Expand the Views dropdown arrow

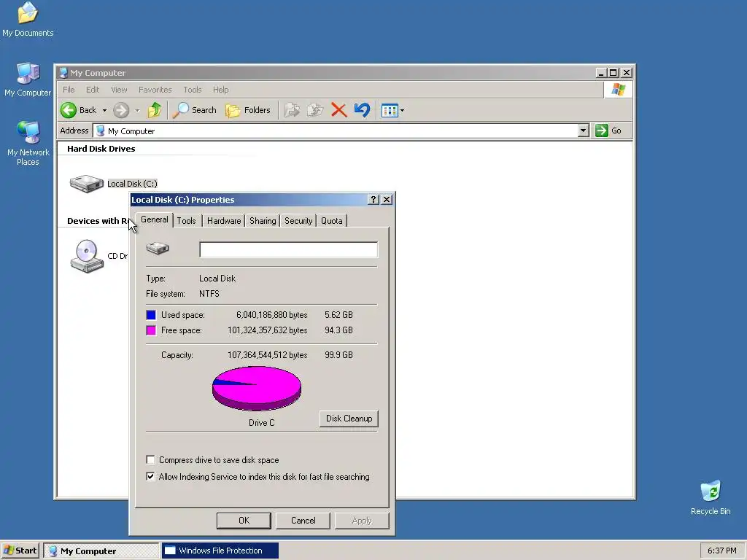pos(402,111)
